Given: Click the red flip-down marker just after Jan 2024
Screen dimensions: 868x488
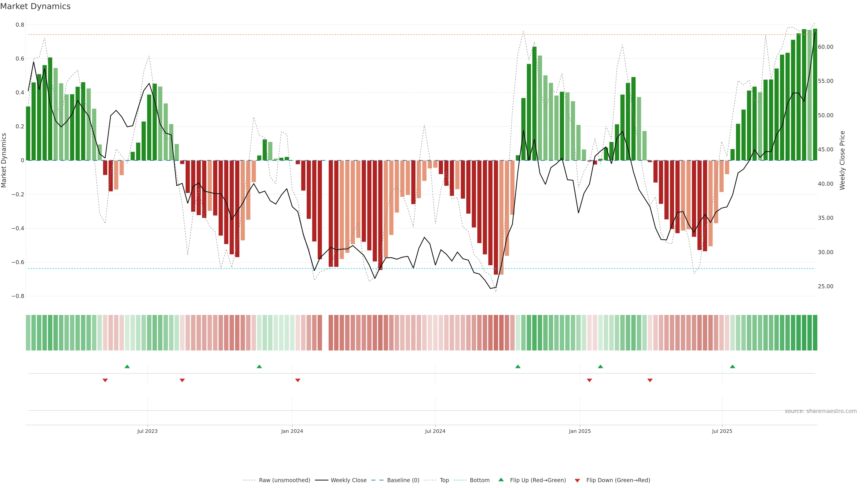Looking at the screenshot, I should click(297, 380).
